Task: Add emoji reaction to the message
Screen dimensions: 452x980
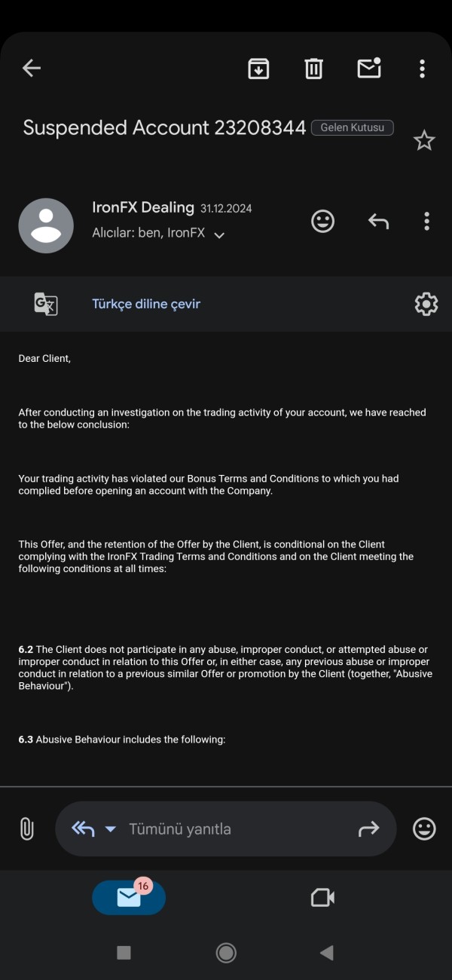Action: [x=322, y=221]
